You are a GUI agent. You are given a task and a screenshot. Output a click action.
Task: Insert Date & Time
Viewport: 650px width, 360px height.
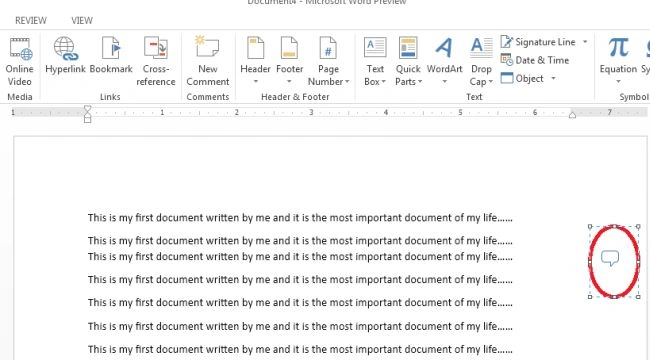coord(535,60)
